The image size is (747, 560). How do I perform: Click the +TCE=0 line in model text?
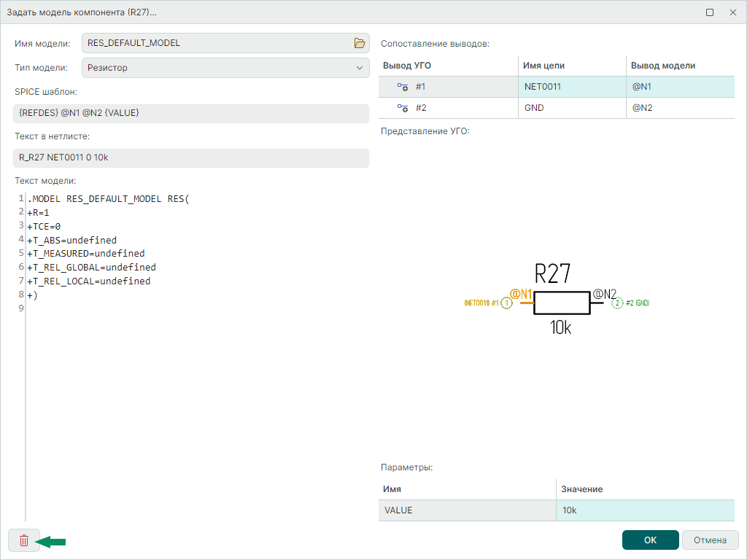coord(45,226)
